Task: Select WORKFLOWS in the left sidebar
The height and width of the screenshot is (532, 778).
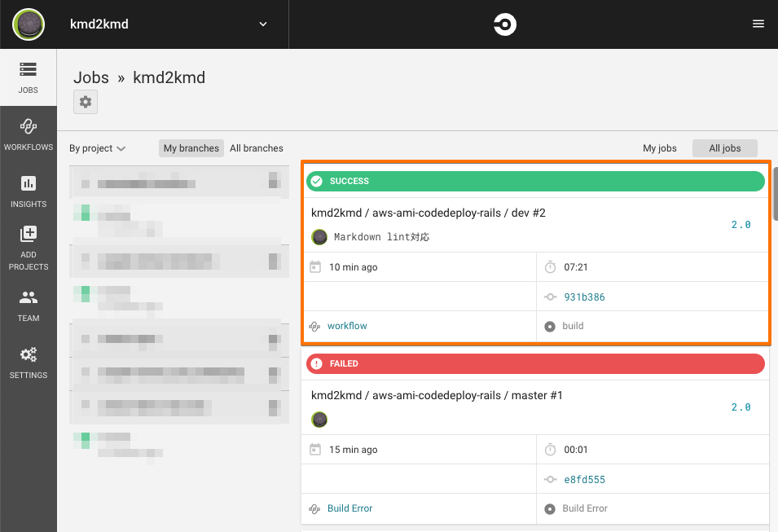Action: click(28, 134)
